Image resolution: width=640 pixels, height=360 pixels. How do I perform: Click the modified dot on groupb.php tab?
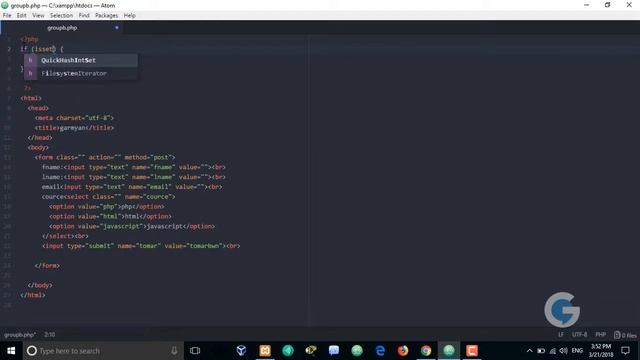(x=117, y=28)
